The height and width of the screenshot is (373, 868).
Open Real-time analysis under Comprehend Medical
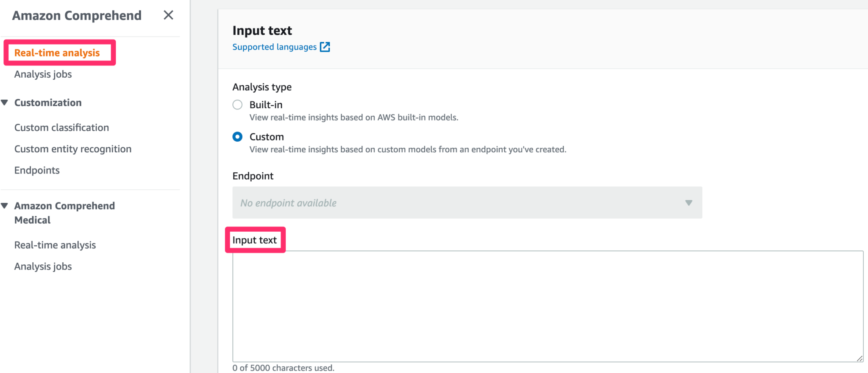[55, 245]
